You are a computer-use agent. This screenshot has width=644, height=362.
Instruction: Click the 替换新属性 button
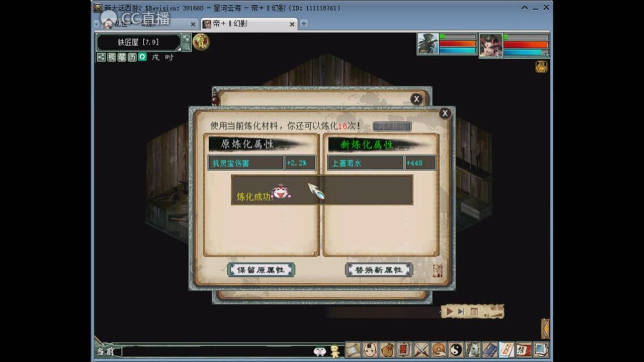[x=379, y=270]
